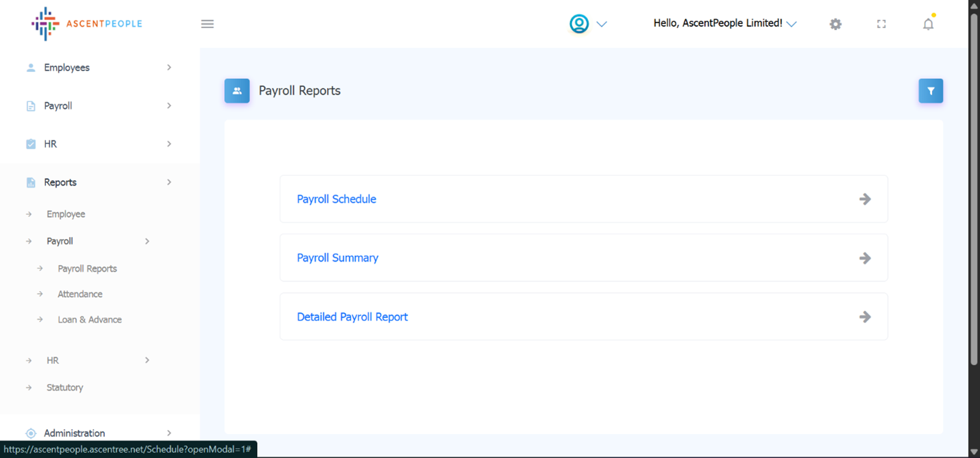Open the 'Hello, AscentPeople Limited!' dropdown
This screenshot has width=980, height=458.
tap(724, 23)
